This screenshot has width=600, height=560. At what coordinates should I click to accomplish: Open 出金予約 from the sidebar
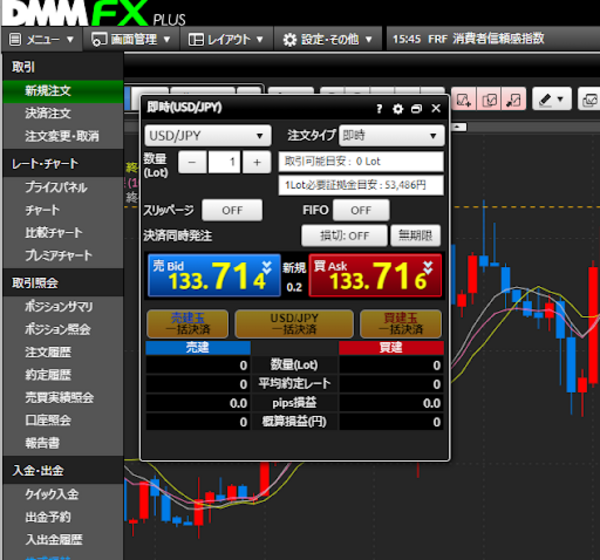click(x=63, y=517)
